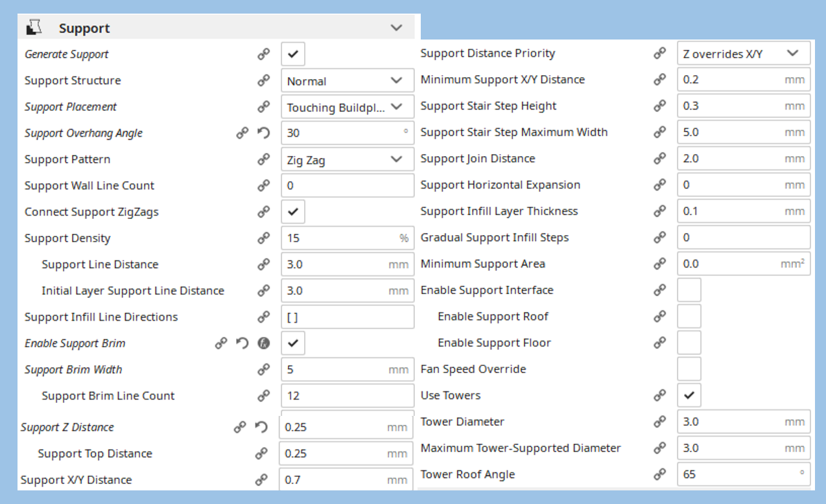Screen dimensions: 826x504
Task: Click the Support section icon in the header
Action: 34,28
